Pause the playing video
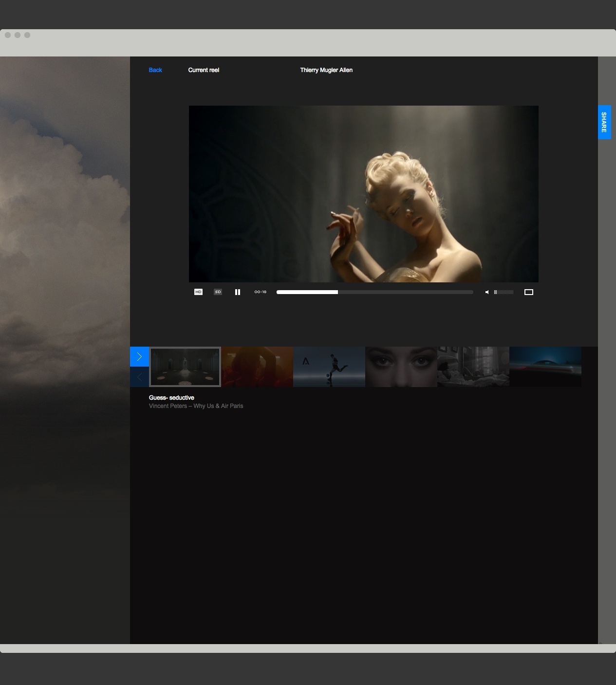This screenshot has width=616, height=685. [x=238, y=292]
